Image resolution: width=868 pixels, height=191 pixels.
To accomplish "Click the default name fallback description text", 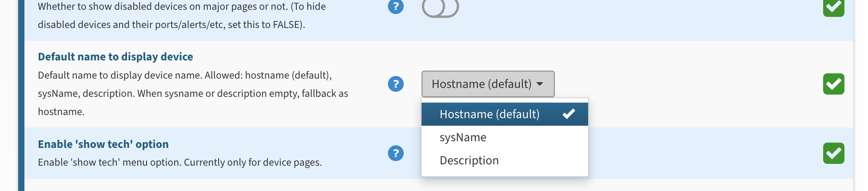I will pos(193,93).
